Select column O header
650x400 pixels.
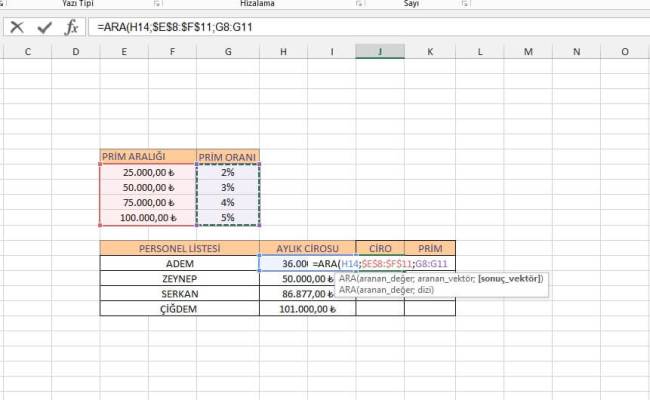click(x=625, y=52)
